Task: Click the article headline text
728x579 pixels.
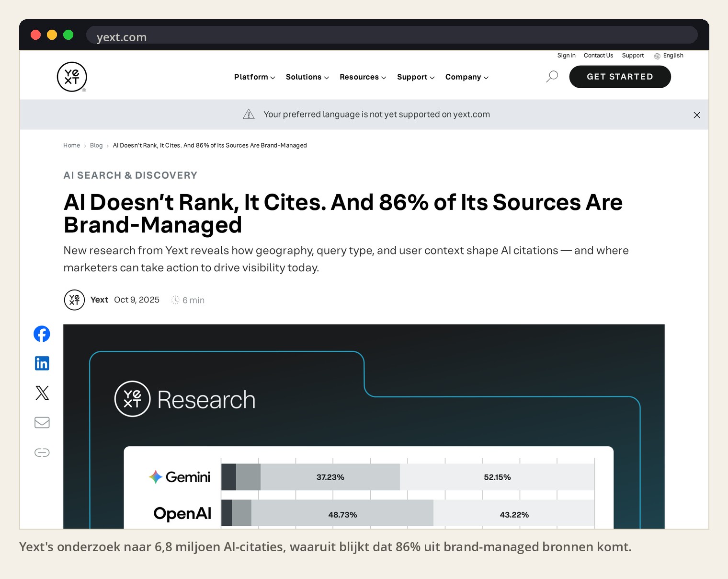Action: coord(343,214)
